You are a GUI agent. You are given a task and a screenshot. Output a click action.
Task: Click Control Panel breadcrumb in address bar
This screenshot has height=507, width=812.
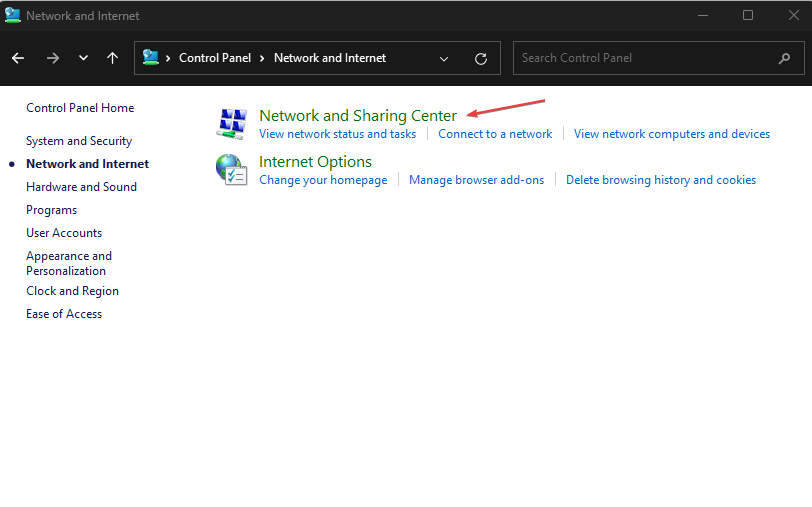(215, 58)
